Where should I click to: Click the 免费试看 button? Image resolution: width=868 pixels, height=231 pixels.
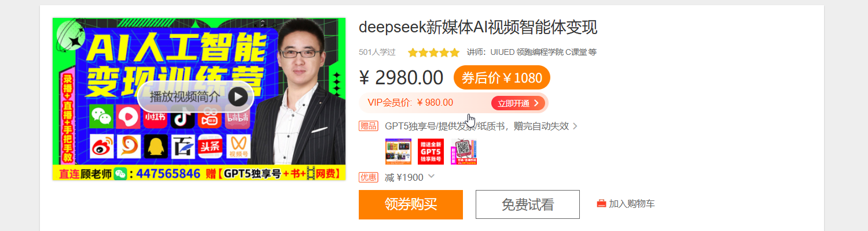click(528, 204)
